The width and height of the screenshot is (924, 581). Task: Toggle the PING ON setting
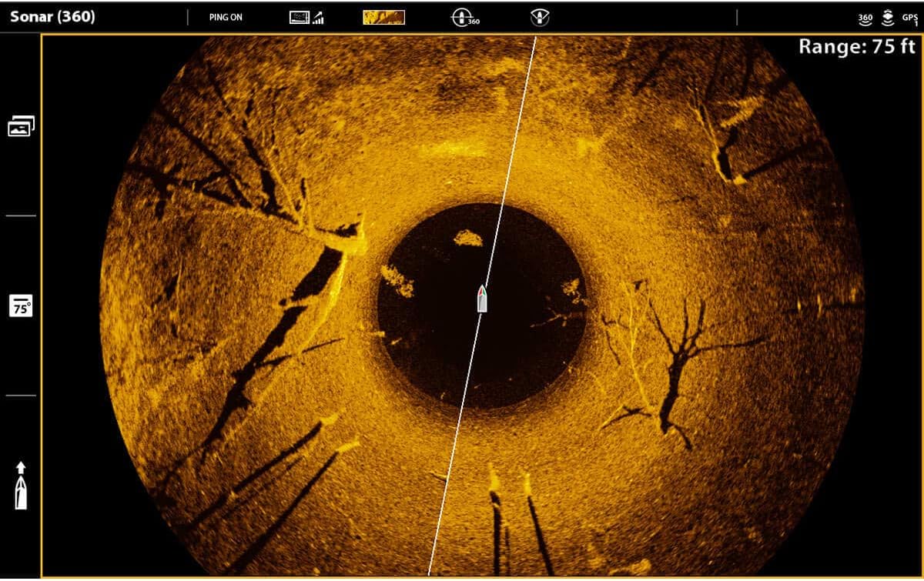(226, 18)
